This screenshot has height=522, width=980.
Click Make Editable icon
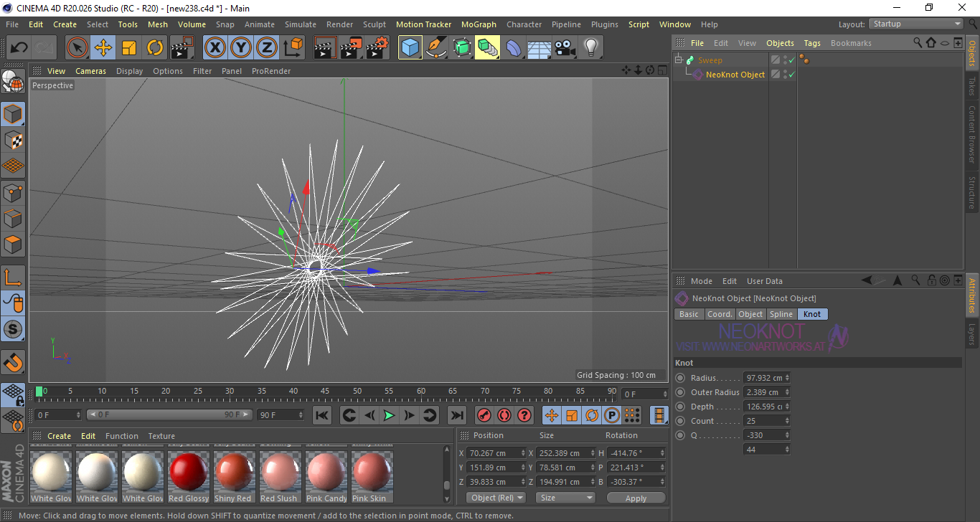[x=13, y=82]
